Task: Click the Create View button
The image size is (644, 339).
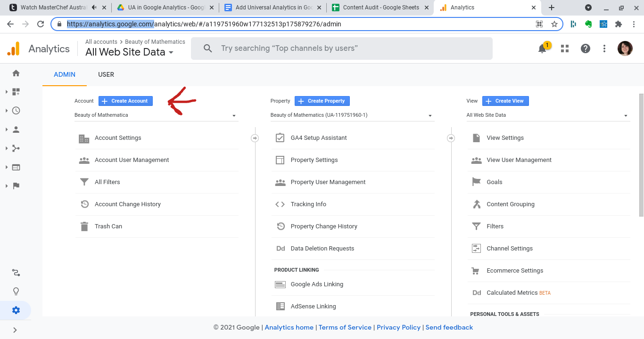Action: [x=505, y=101]
